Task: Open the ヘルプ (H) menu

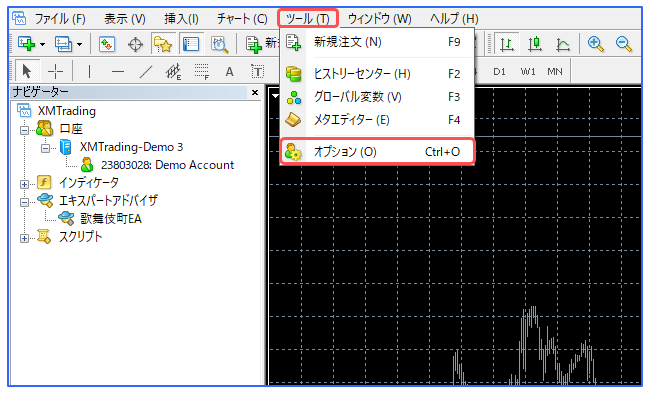Action: pyautogui.click(x=454, y=19)
